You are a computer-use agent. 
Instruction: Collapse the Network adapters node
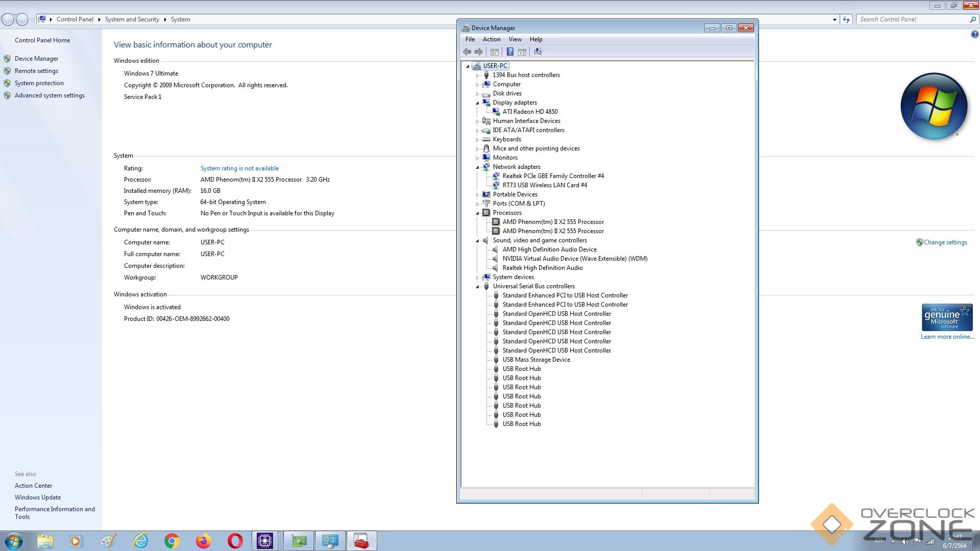click(478, 167)
